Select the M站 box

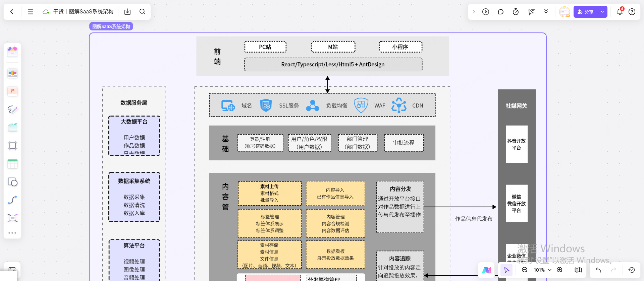333,47
